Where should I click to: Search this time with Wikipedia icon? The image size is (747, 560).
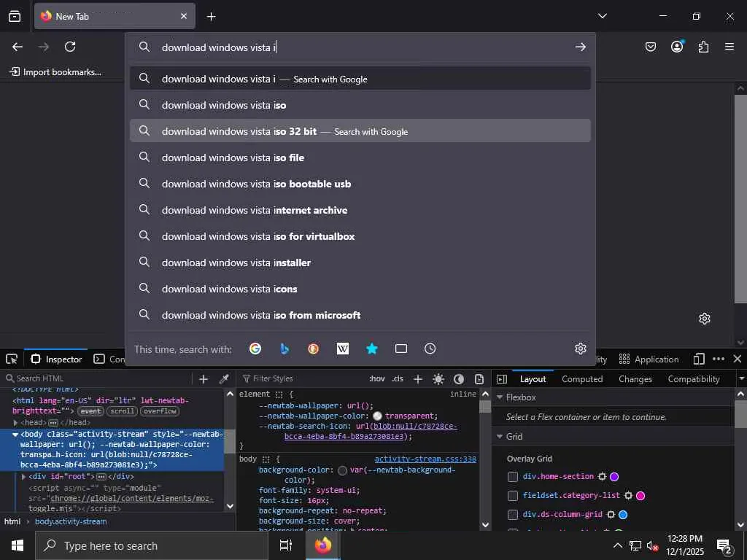click(x=343, y=349)
